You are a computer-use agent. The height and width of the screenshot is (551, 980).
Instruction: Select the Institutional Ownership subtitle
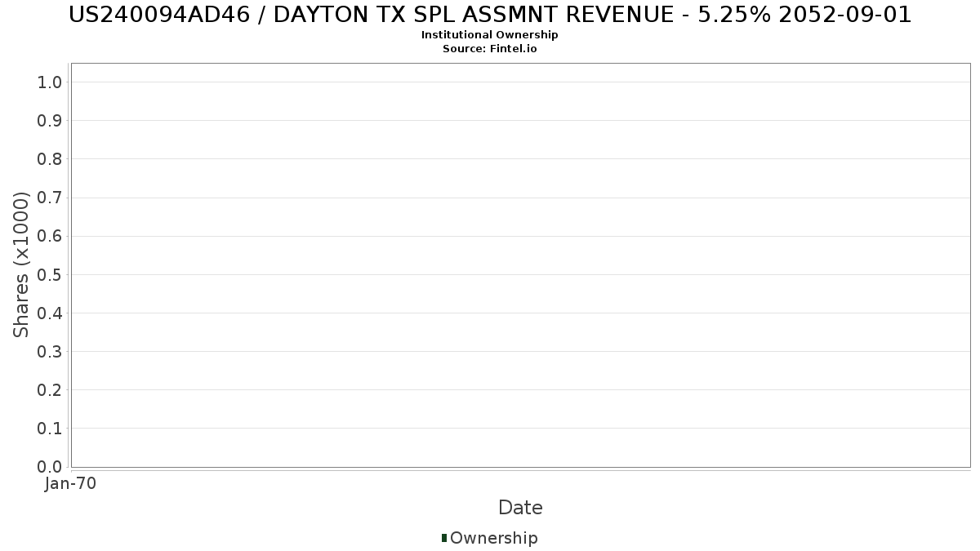(x=490, y=35)
